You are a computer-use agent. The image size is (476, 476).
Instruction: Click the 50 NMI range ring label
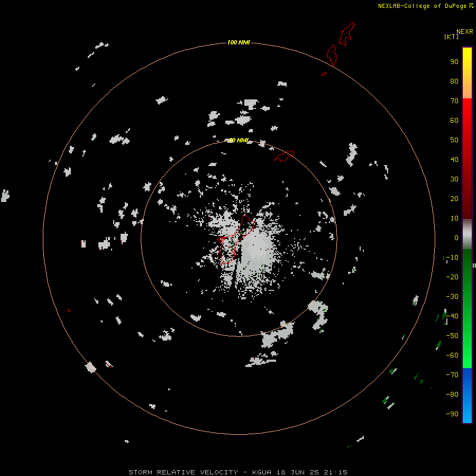[239, 140]
